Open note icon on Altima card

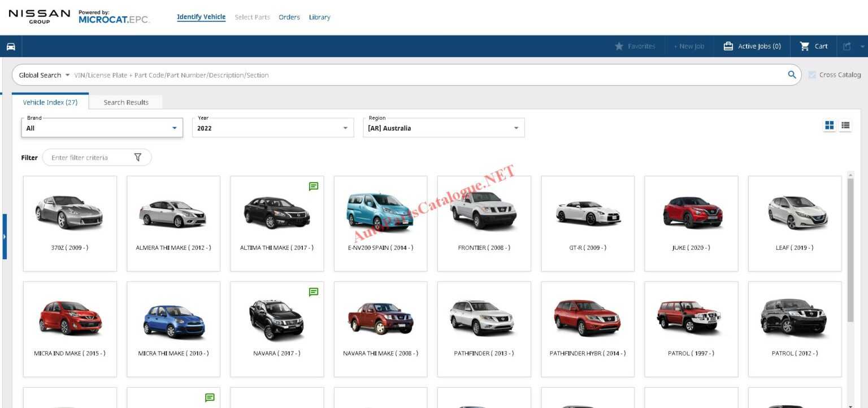[314, 186]
